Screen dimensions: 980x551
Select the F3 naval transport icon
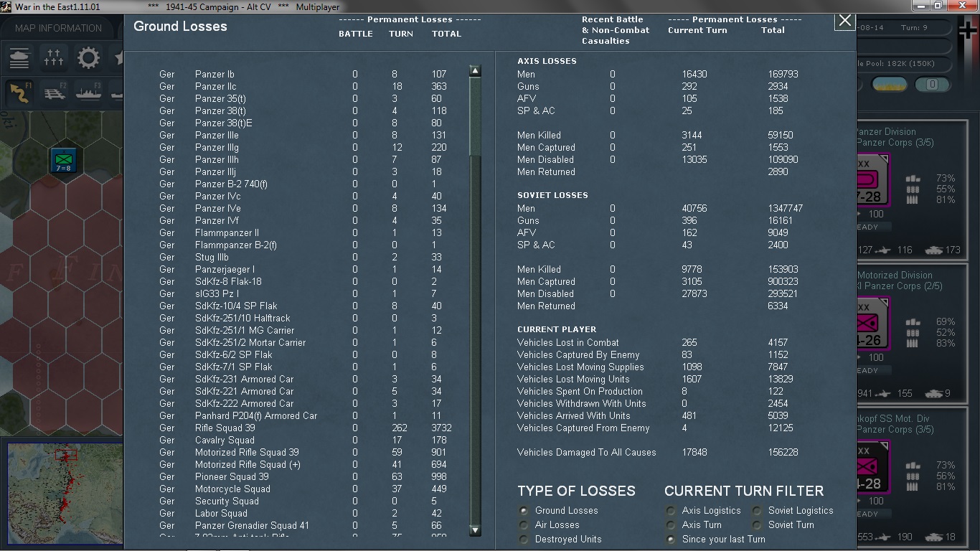pyautogui.click(x=89, y=93)
